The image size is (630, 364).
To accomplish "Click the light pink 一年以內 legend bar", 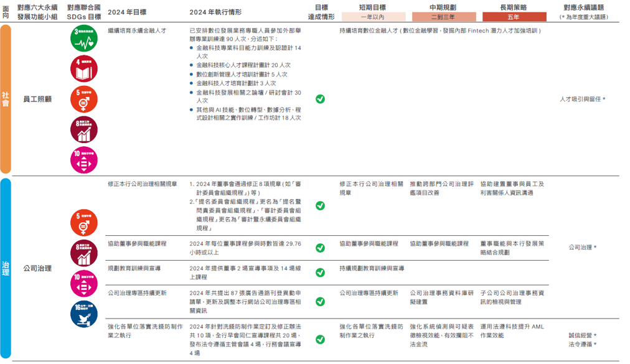I will tap(374, 17).
